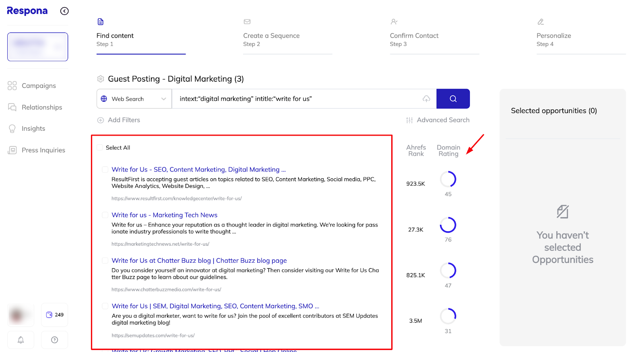644x352 pixels.
Task: Click Add Filters text
Action: [124, 120]
